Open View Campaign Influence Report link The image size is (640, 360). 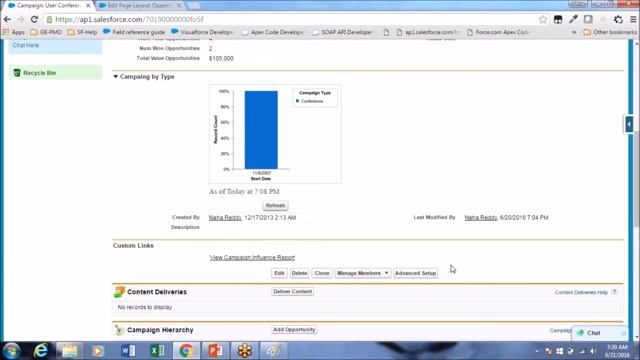[252, 258]
